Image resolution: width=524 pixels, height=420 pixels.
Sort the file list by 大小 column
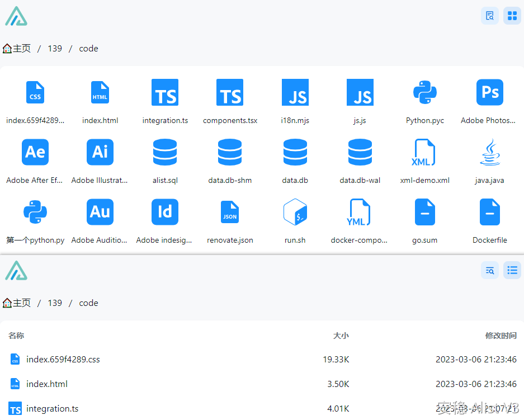point(341,336)
